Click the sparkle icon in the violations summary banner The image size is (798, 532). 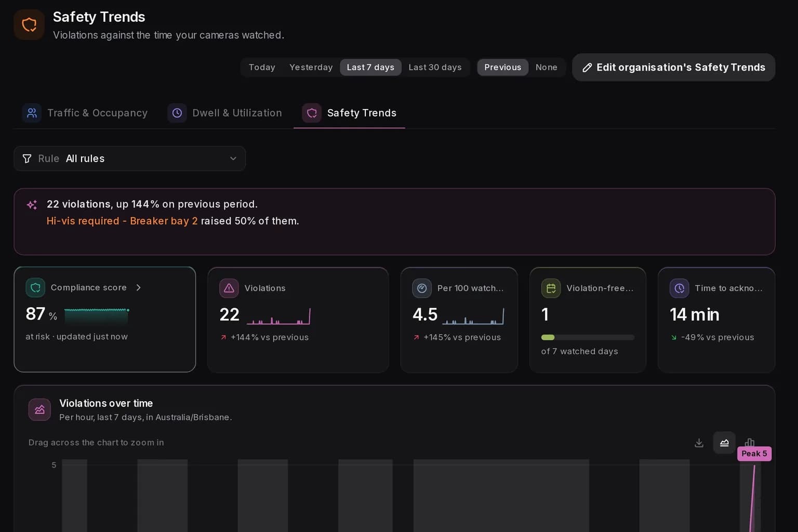coord(32,205)
